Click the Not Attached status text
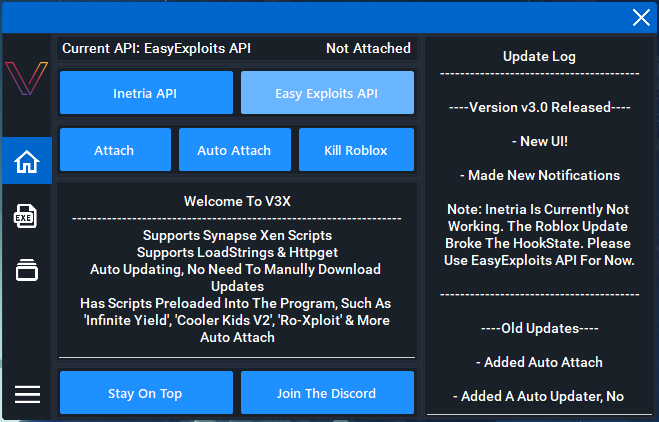The height and width of the screenshot is (422, 659). pyautogui.click(x=368, y=48)
